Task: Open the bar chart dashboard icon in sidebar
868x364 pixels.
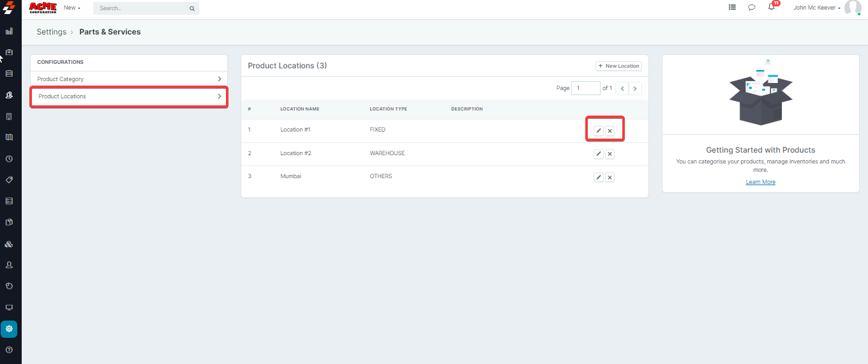Action: tap(9, 31)
